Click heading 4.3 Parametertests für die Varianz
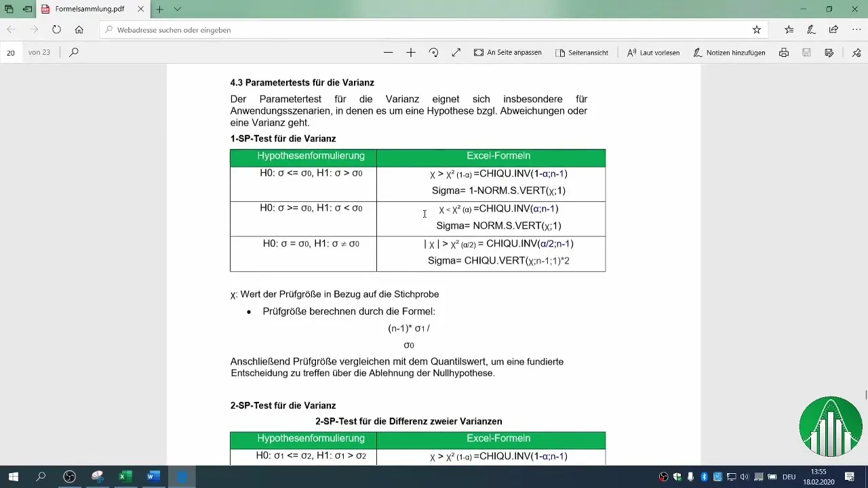 pos(302,83)
